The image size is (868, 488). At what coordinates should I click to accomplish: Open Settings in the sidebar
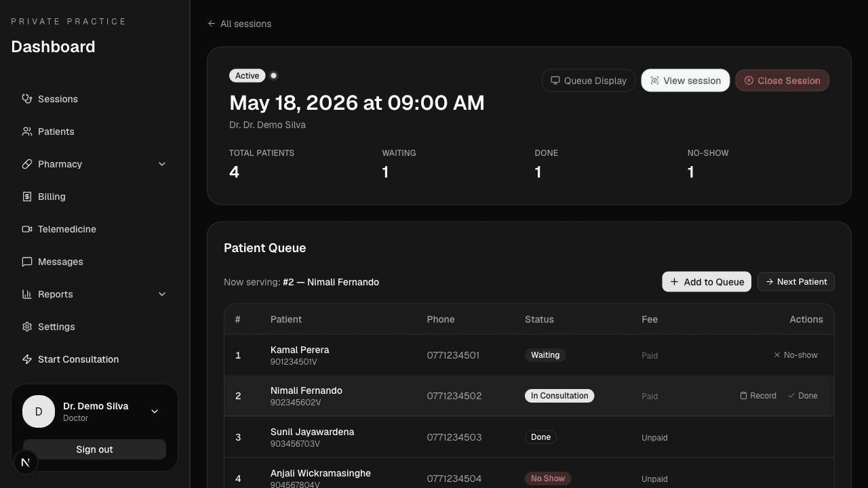pyautogui.click(x=95, y=327)
